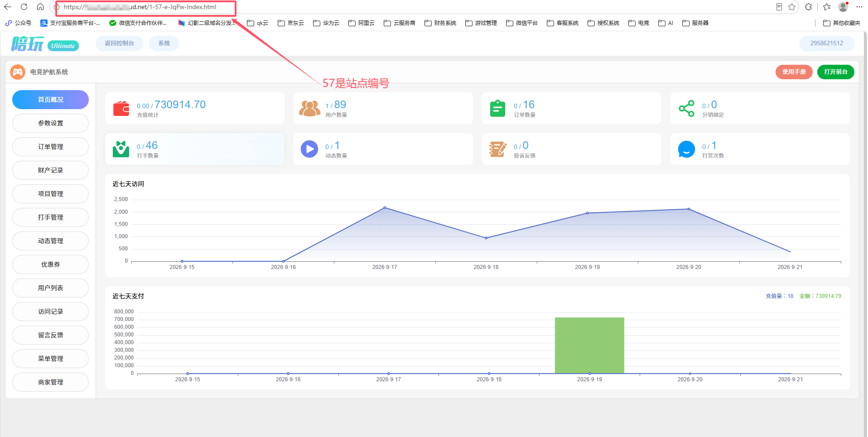The image size is (868, 437).
Task: Go to 打手管理 in sidebar
Action: click(x=50, y=217)
